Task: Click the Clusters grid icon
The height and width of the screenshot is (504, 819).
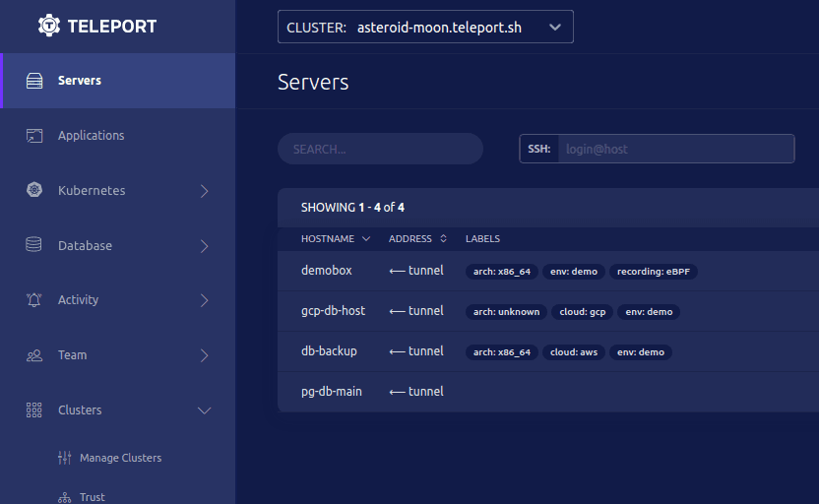Action: (33, 409)
